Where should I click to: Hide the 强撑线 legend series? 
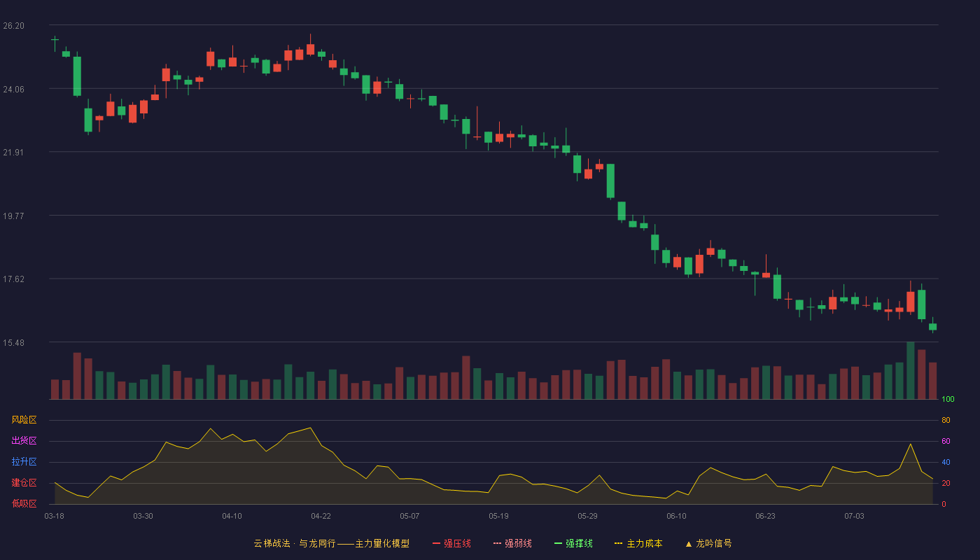[573, 543]
